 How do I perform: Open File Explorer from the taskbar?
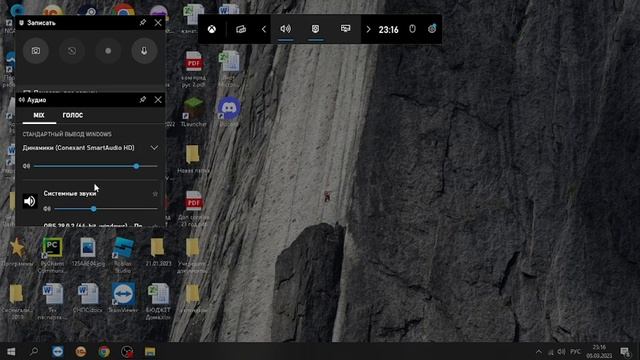tap(150, 351)
